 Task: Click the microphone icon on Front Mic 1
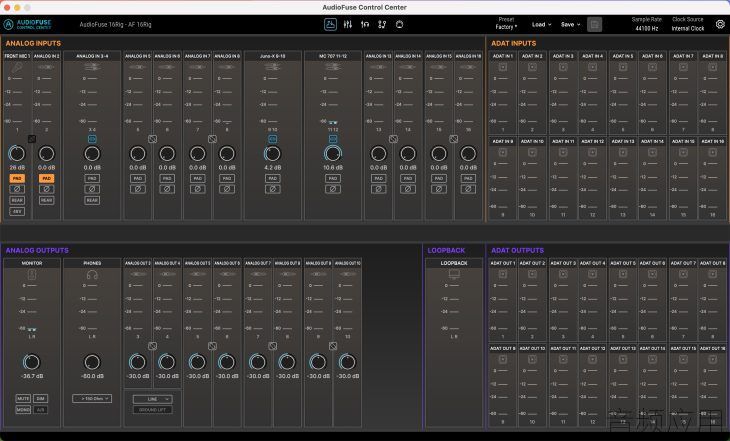[17, 68]
